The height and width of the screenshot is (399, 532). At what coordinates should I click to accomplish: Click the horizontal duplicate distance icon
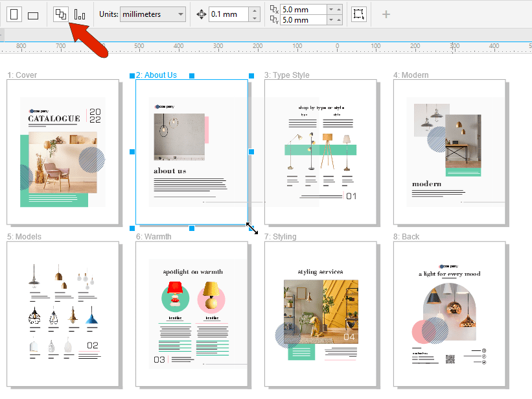[x=273, y=9]
